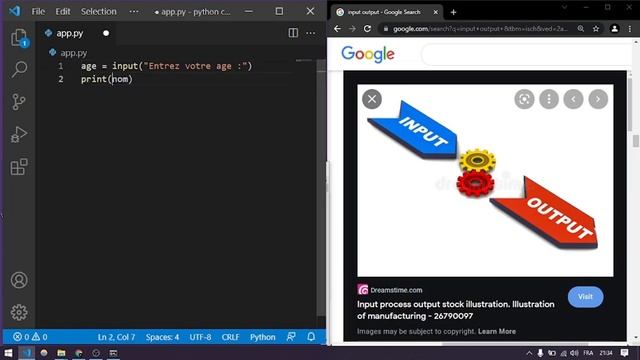
Task: Show the previous image result
Action: click(573, 99)
